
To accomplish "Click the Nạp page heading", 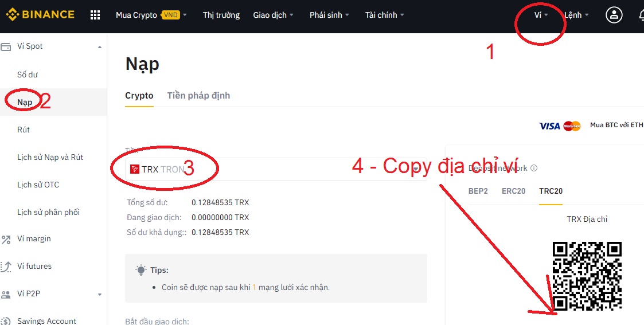I will click(x=142, y=65).
